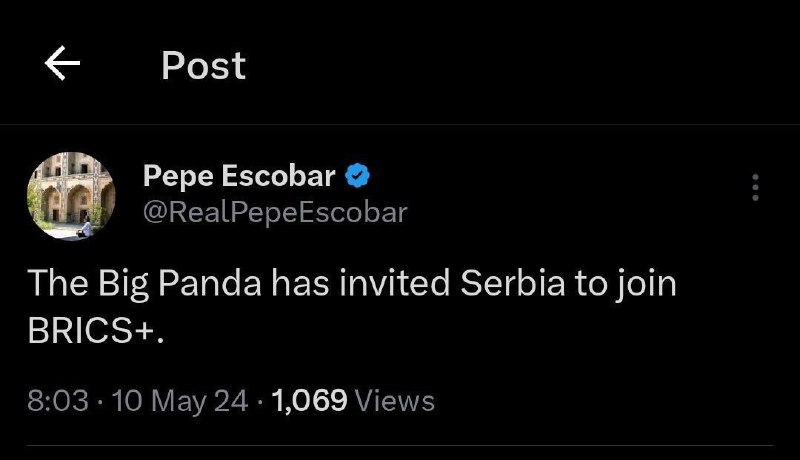
Task: Click the "Views" label
Action: click(395, 401)
